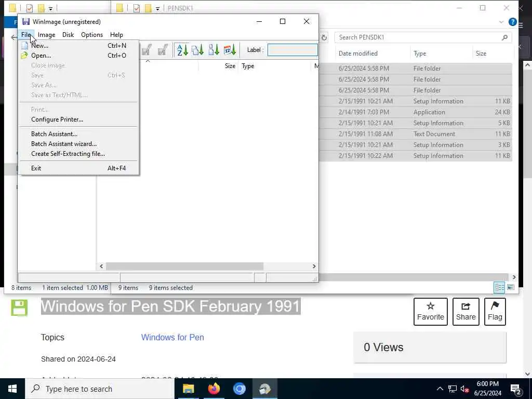Open the Options menu in WinImage

coord(92,35)
